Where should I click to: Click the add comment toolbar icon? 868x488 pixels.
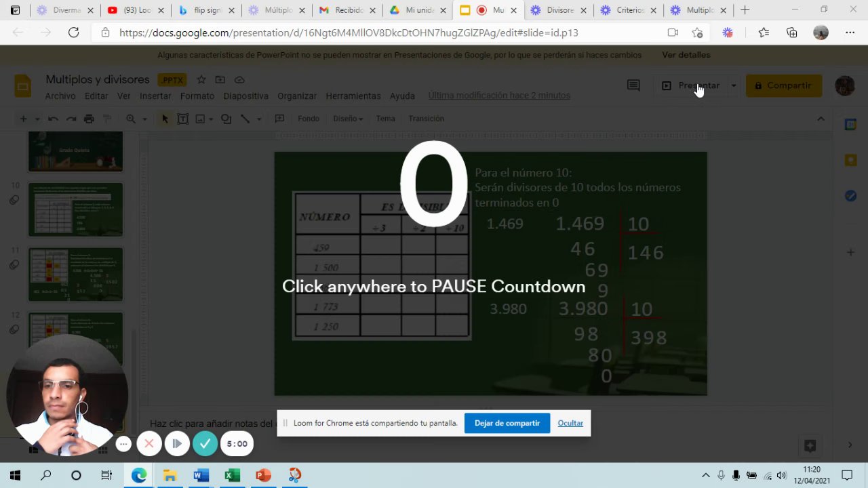[279, 119]
